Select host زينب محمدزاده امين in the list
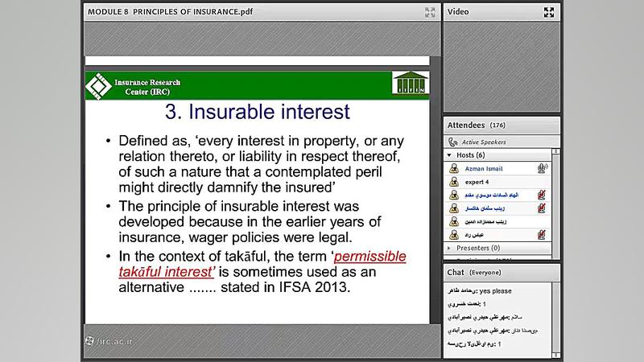The height and width of the screenshot is (362, 644). 485,222
